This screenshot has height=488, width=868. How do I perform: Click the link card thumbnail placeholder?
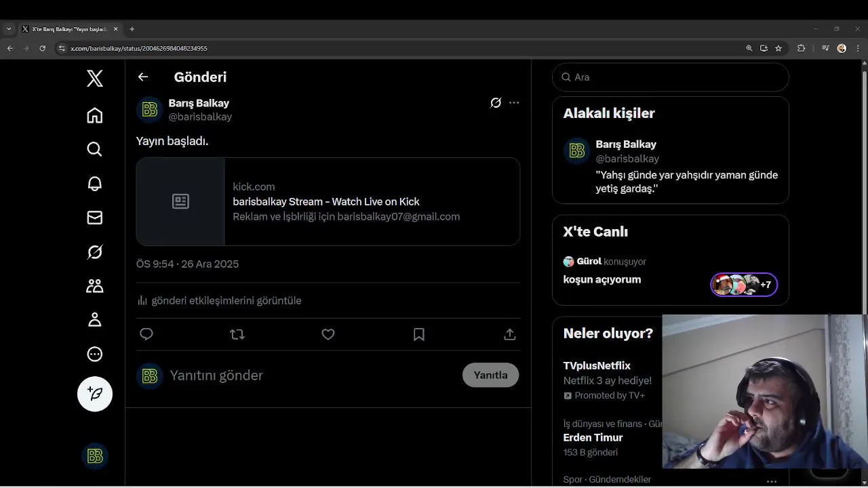click(180, 201)
